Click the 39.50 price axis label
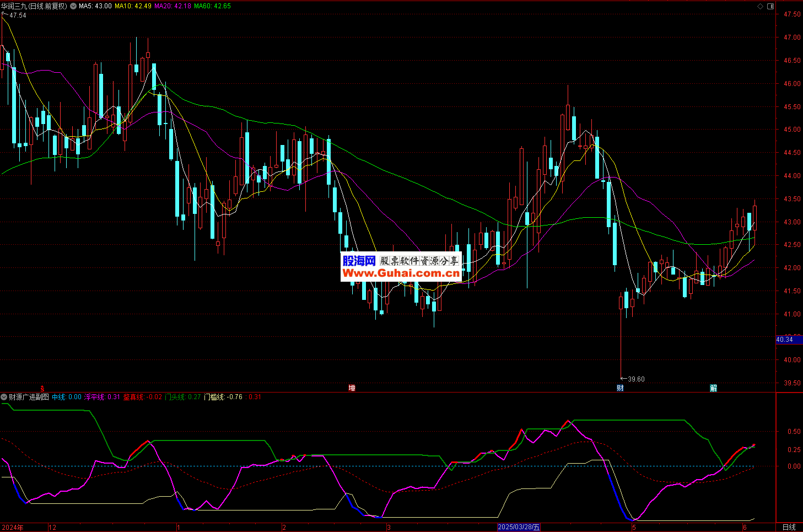 [792, 383]
